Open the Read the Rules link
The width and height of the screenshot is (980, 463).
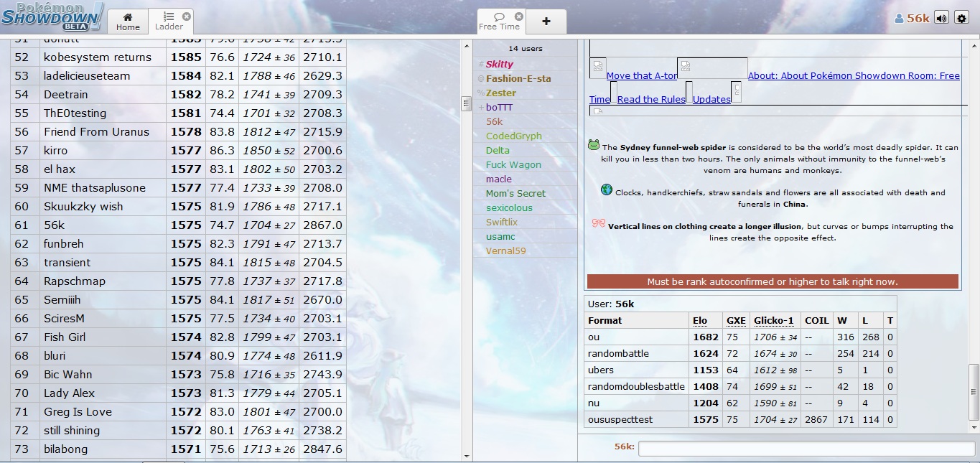tap(651, 100)
